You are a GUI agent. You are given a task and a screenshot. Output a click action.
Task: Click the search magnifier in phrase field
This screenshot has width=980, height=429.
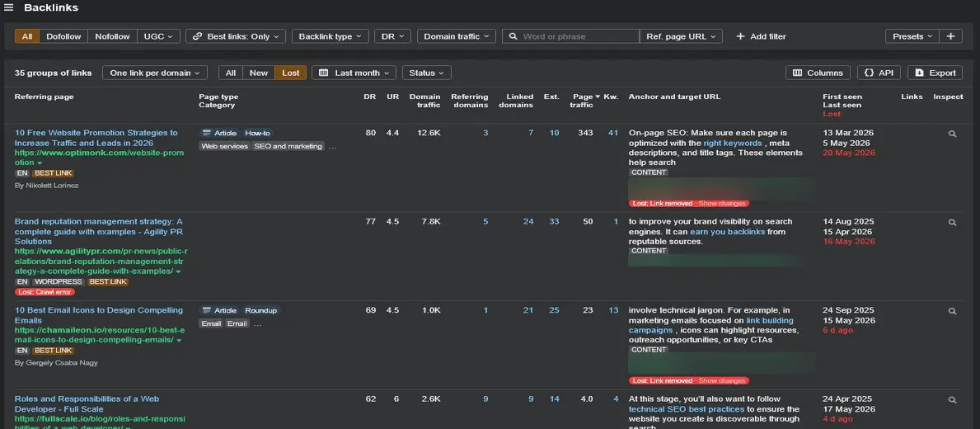click(513, 36)
